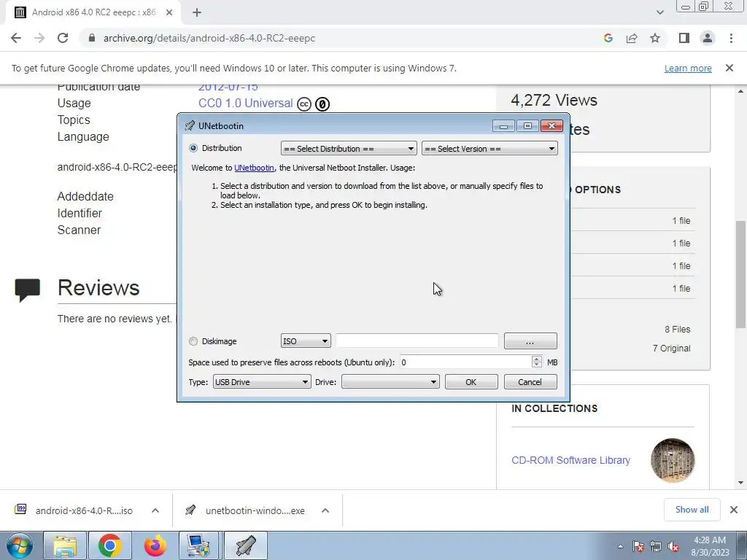
Task: Expand android-x86 iso download options chevron
Action: click(155, 510)
